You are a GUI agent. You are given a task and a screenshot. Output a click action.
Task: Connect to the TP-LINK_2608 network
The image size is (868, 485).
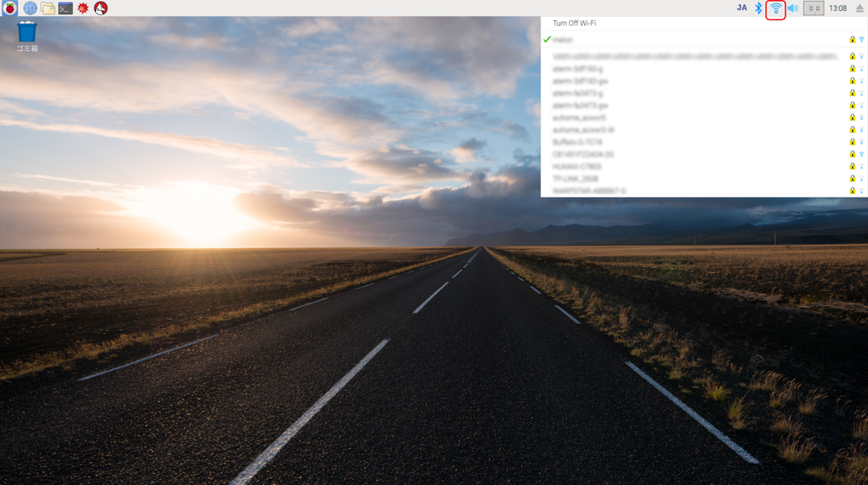[704, 178]
